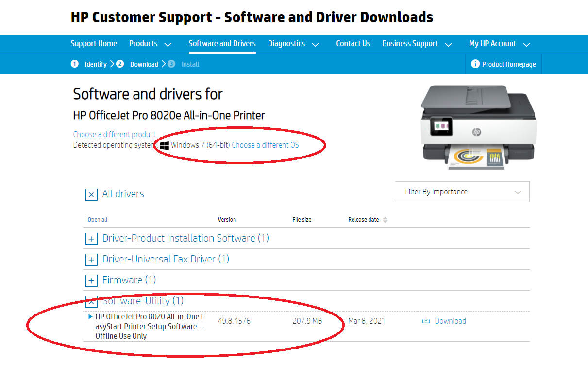The height and width of the screenshot is (384, 588).
Task: Open the Choose a different product link
Action: tap(114, 134)
